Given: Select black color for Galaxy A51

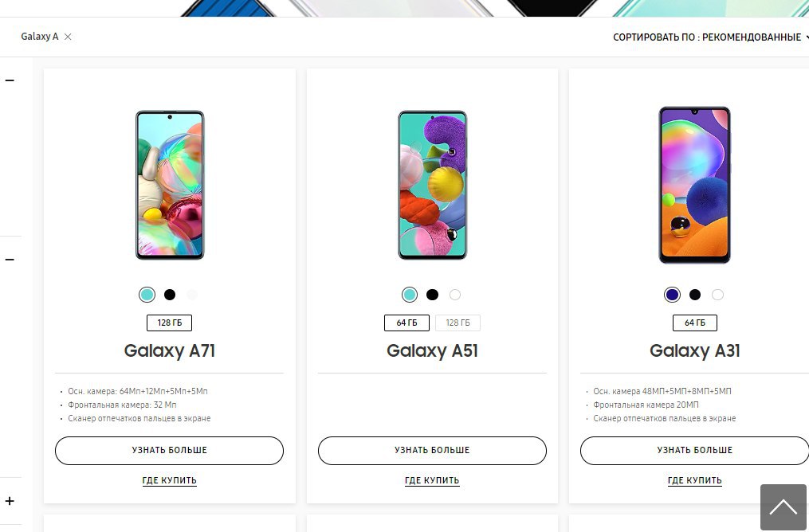Looking at the screenshot, I should coord(432,295).
